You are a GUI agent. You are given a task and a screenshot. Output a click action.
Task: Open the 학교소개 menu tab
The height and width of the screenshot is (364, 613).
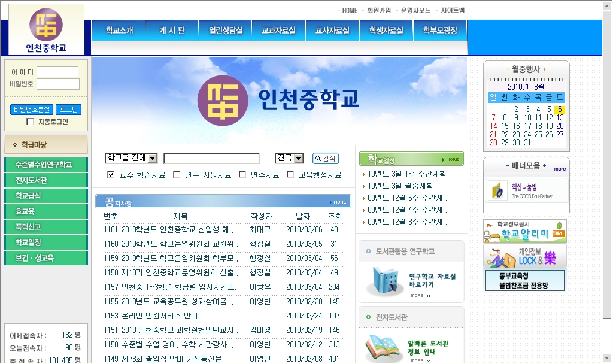[x=119, y=31]
